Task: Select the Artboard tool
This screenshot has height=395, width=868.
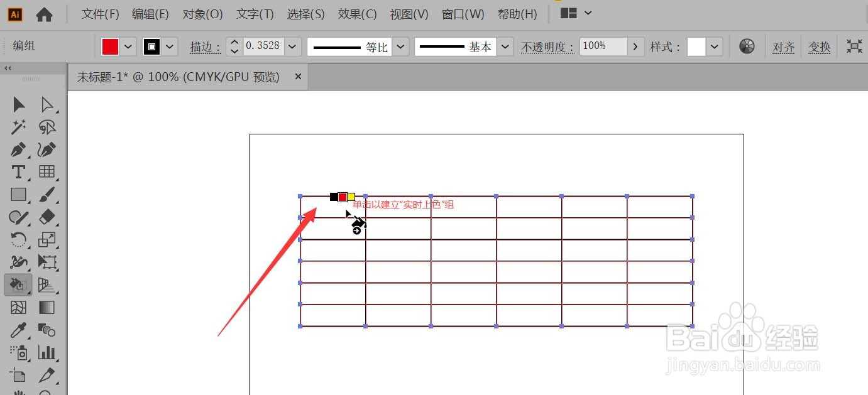Action: 19,376
